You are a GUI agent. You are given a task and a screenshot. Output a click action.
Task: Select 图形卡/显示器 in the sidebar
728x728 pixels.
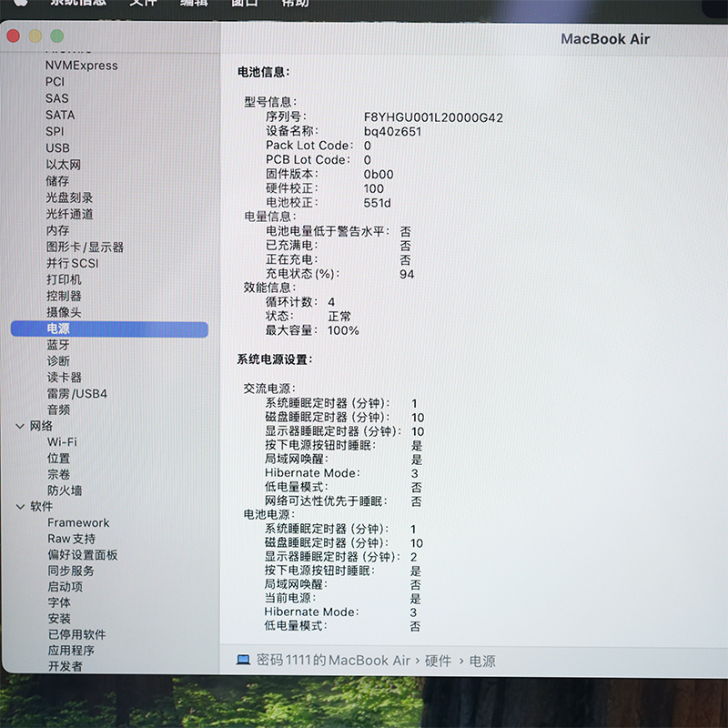point(85,247)
